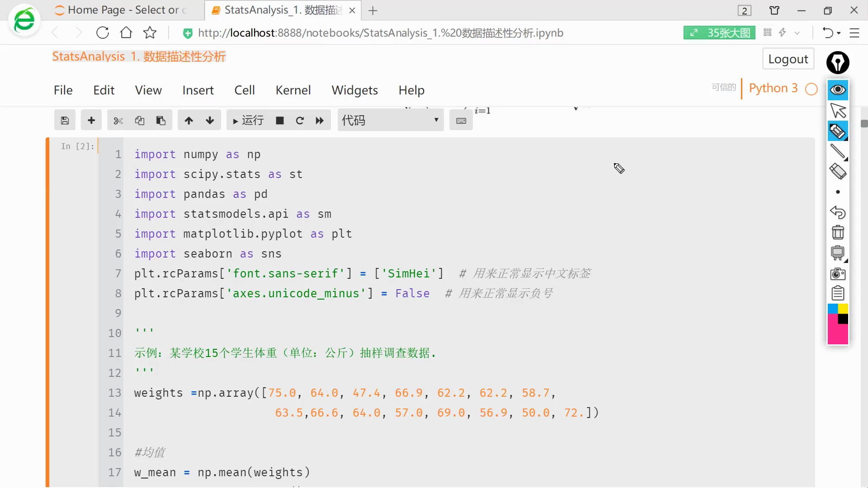
Task: Reload the current page
Action: tap(103, 33)
